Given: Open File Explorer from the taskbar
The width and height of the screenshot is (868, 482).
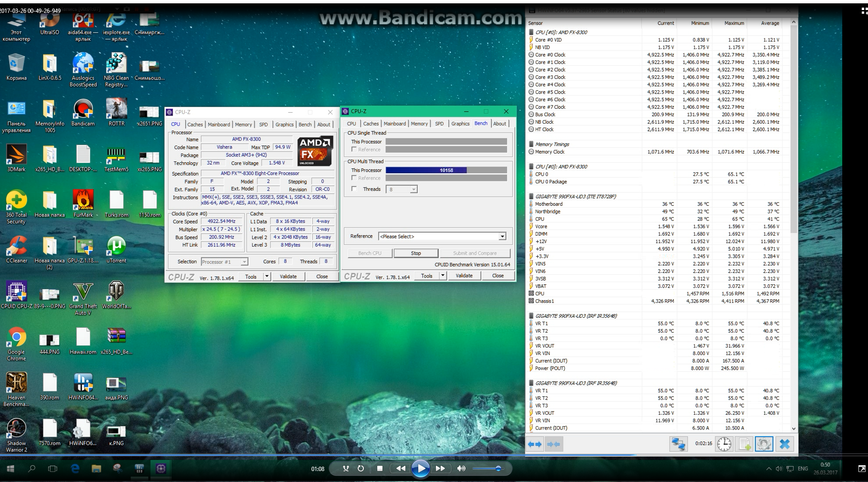Looking at the screenshot, I should [96, 469].
